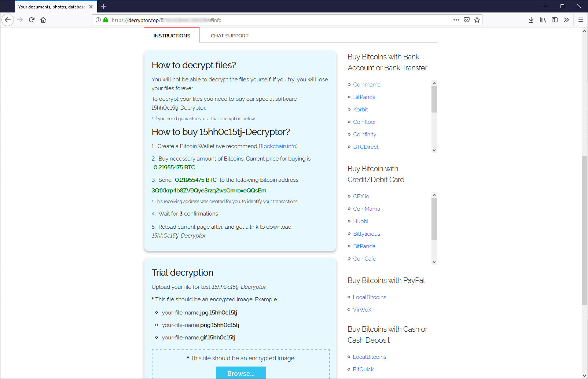
Task: Click the Browse... upload button
Action: [x=241, y=373]
